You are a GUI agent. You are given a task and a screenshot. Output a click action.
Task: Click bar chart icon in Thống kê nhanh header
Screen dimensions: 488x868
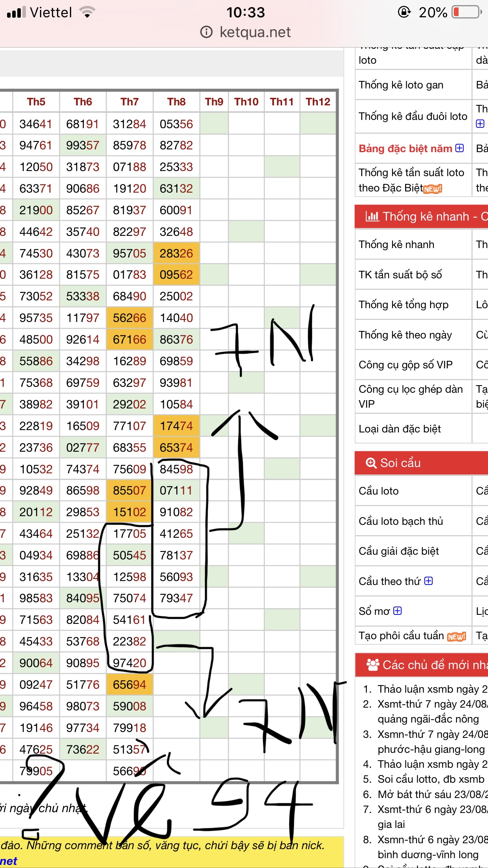pyautogui.click(x=372, y=216)
